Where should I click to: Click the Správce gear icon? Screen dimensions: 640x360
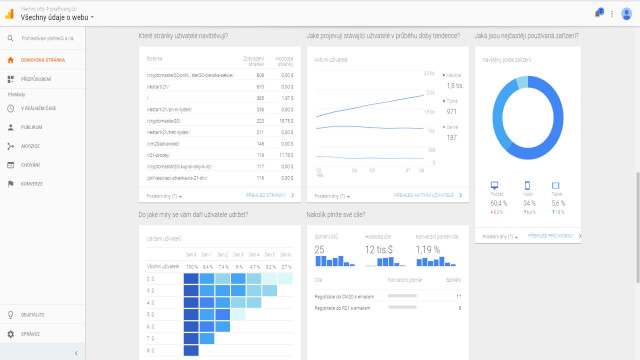pyautogui.click(x=11, y=334)
